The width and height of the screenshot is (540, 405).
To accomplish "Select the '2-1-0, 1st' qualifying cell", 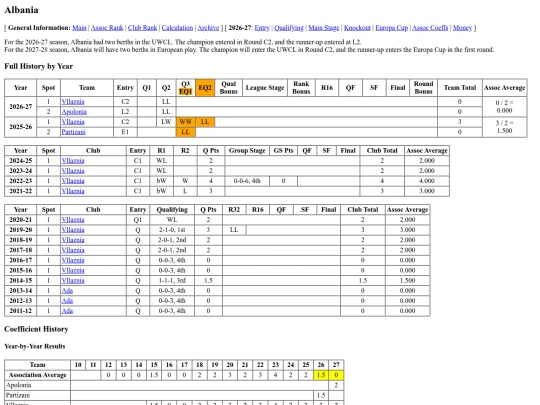I will [x=172, y=230].
